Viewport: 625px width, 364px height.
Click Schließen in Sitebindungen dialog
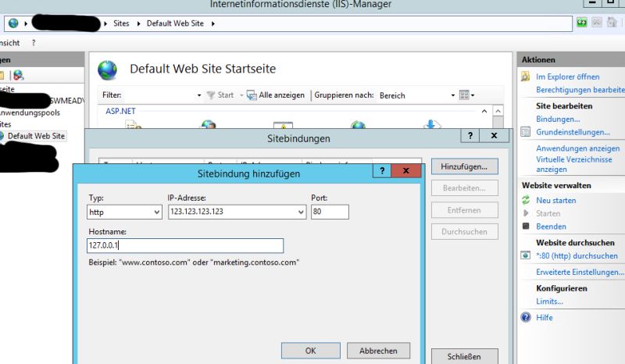point(464,356)
